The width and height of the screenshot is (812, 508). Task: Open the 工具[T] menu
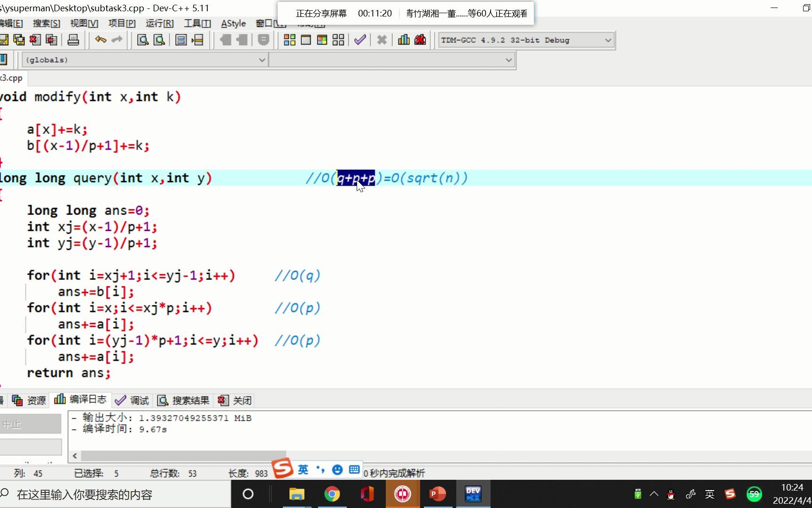[x=197, y=24]
